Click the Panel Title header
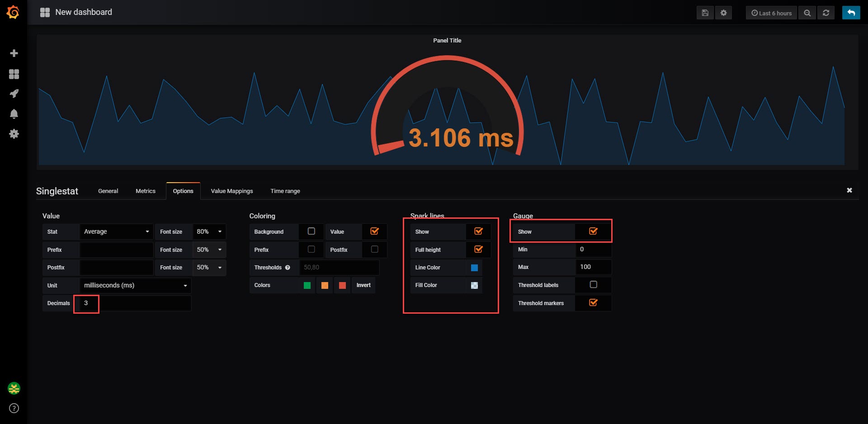 [447, 40]
